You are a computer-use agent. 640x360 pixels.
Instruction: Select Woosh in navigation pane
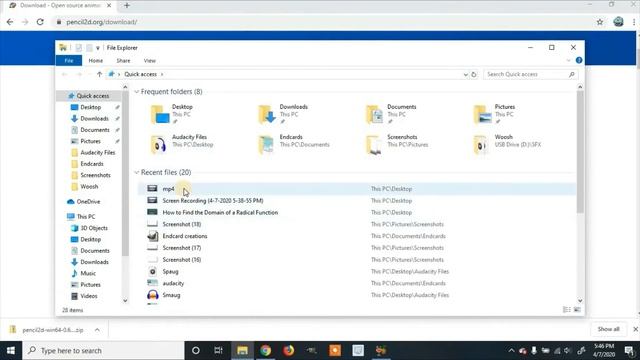pos(89,187)
